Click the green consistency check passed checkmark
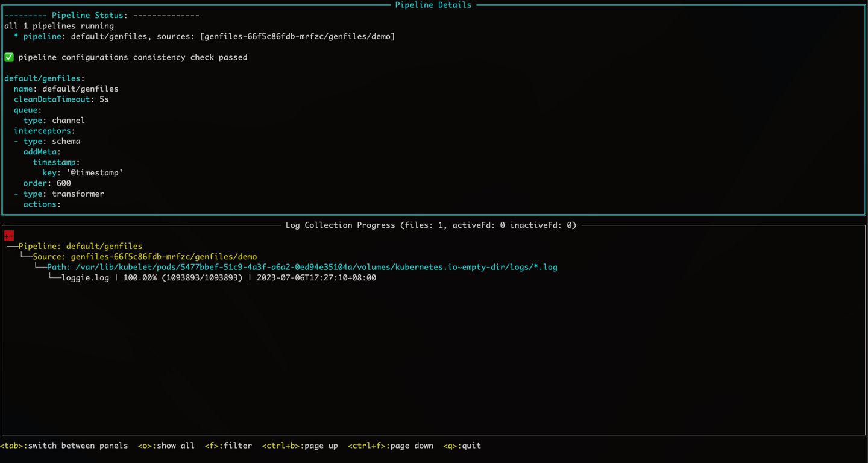This screenshot has width=868, height=463. click(x=9, y=57)
